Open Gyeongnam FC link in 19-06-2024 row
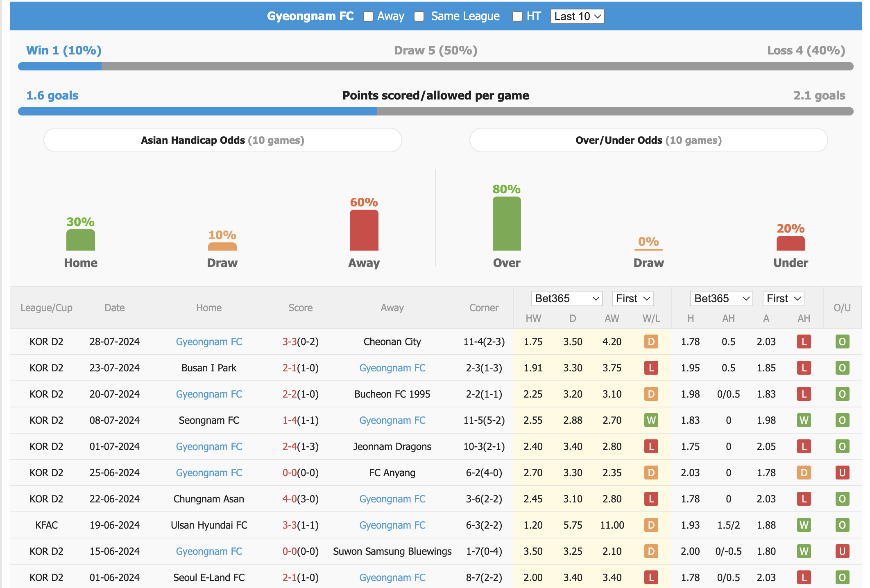 tap(392, 525)
